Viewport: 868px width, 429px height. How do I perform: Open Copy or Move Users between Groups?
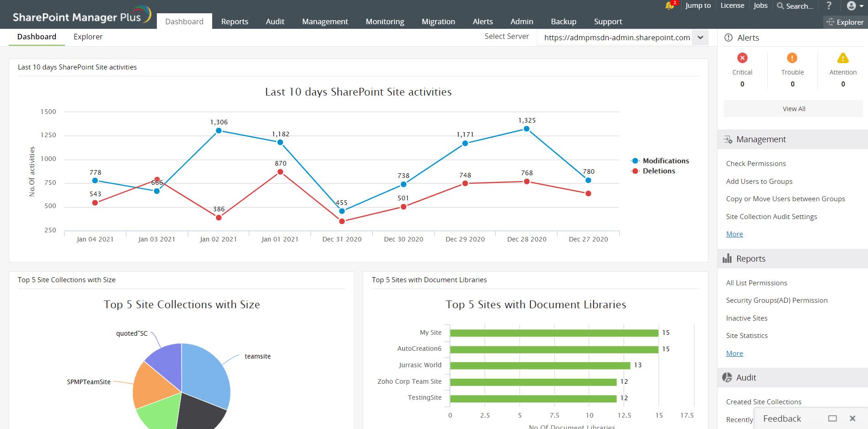click(785, 199)
